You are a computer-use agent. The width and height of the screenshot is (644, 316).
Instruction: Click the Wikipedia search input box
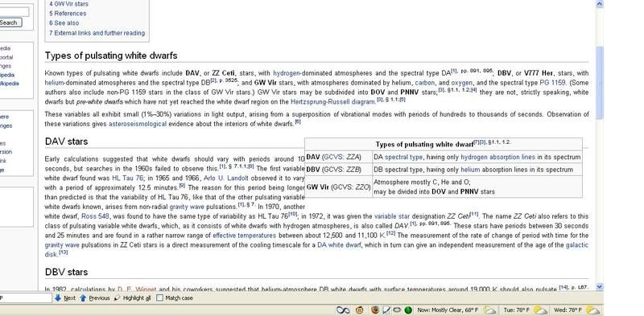pos(14,12)
